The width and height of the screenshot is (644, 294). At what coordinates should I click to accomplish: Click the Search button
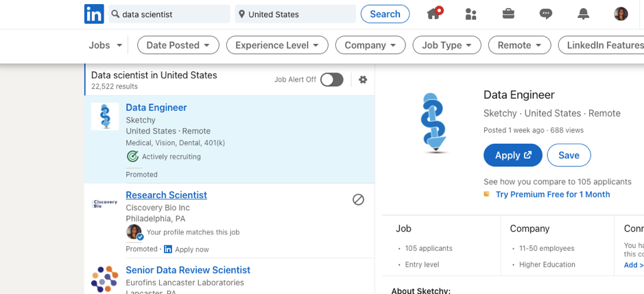[x=385, y=14]
